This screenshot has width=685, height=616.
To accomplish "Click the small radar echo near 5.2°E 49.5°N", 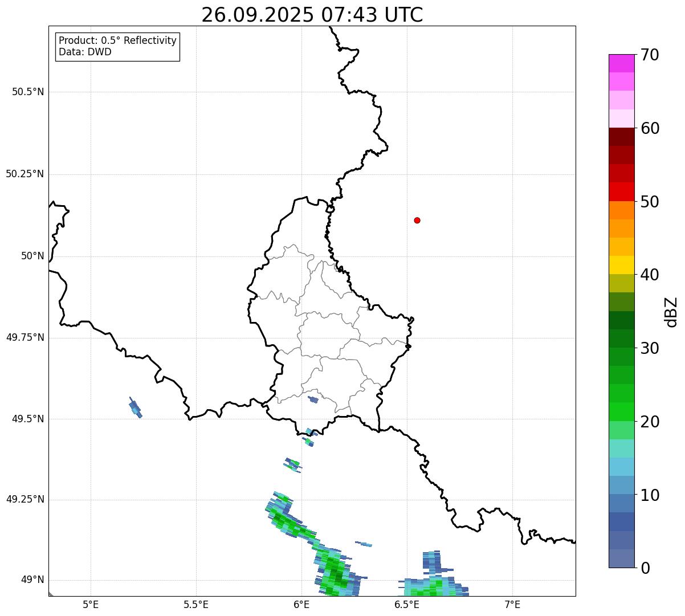I will 136,408.
